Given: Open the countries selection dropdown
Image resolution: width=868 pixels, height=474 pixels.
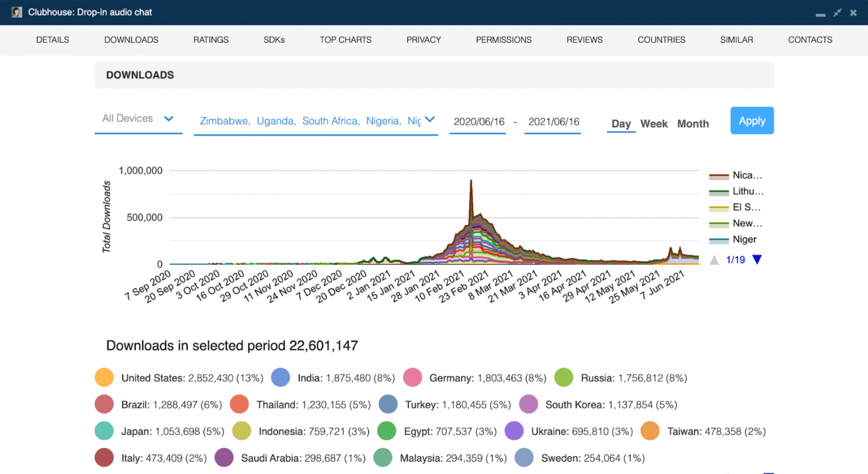Looking at the screenshot, I should click(316, 121).
